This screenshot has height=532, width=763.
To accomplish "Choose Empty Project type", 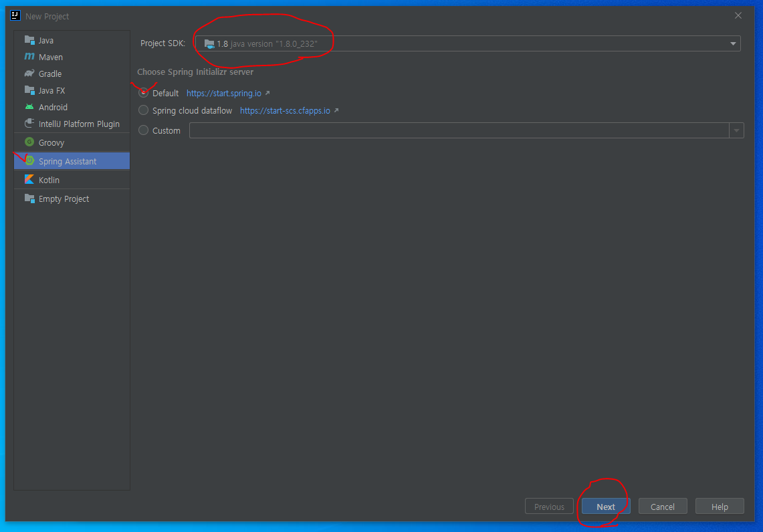I will pos(72,199).
